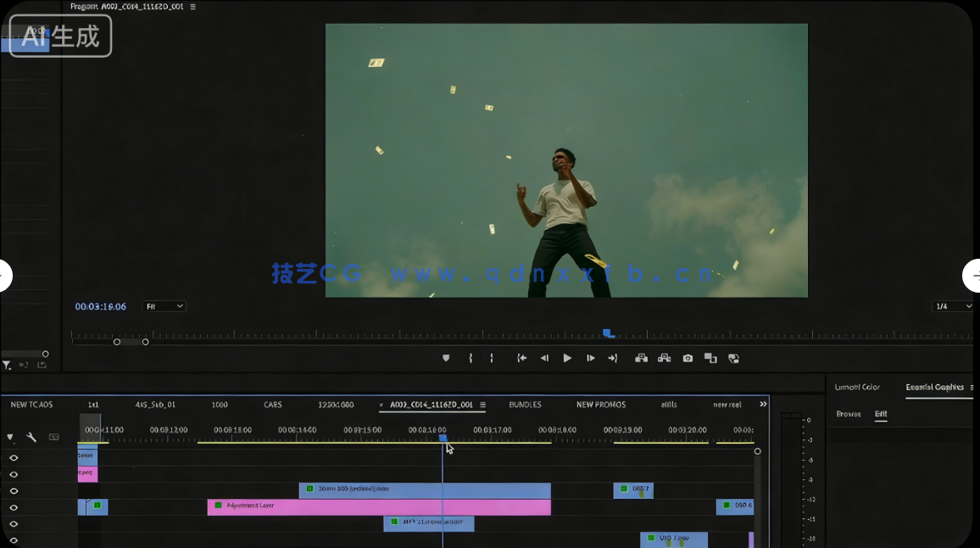Select the Browse tab in Essential Graphics

pyautogui.click(x=848, y=414)
